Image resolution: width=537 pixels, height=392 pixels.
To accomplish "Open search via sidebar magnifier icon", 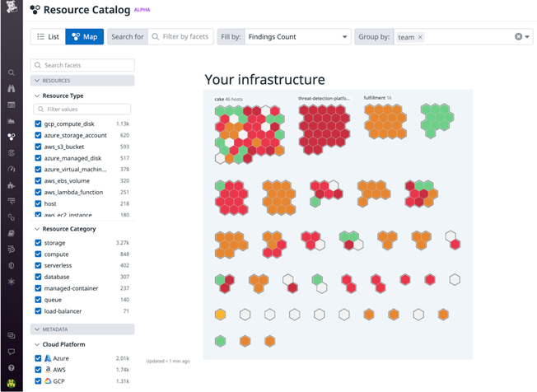I will (x=11, y=73).
